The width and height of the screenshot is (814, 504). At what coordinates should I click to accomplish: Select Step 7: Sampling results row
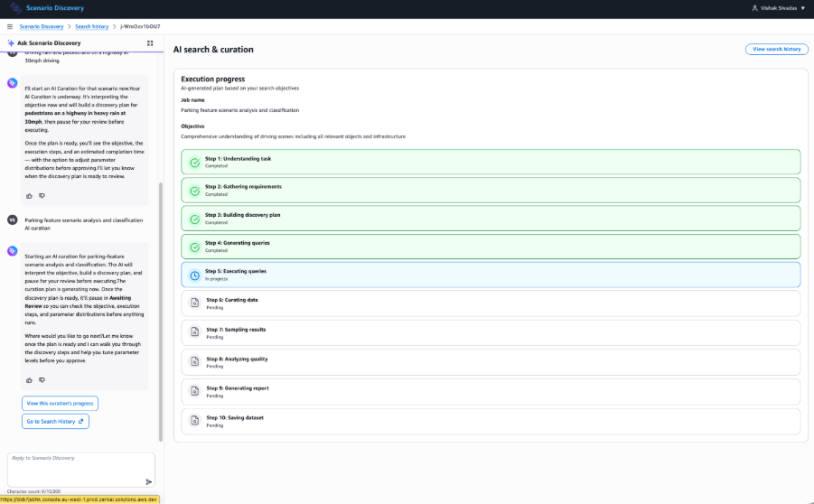click(x=491, y=332)
